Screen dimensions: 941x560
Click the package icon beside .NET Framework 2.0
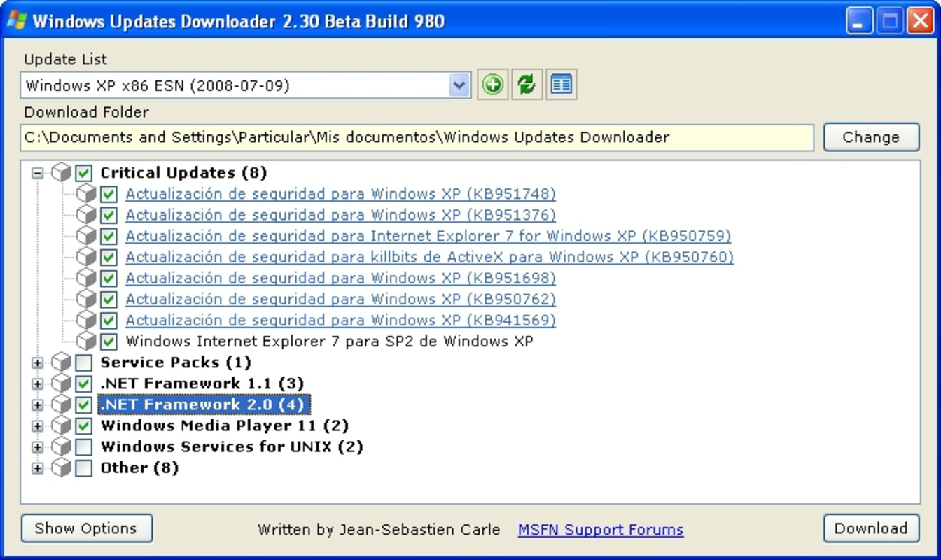point(62,405)
